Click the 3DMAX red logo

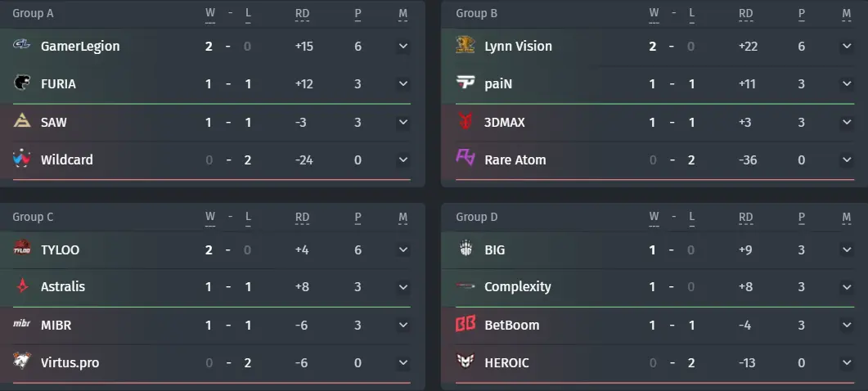coord(465,121)
